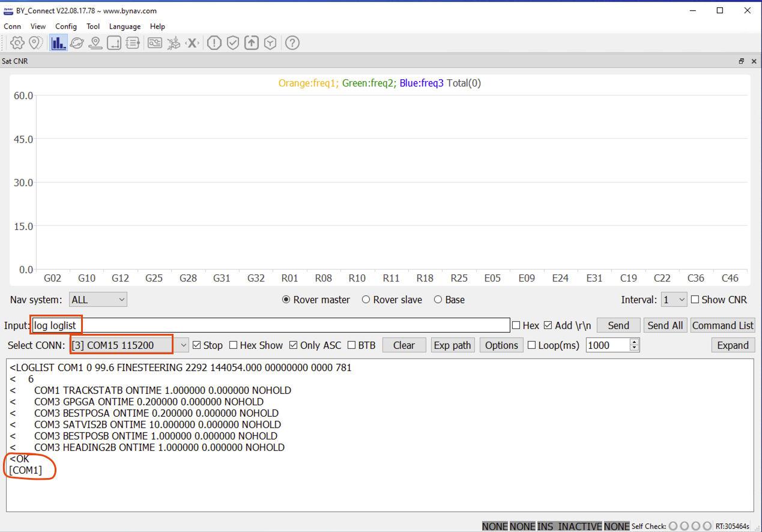Increase Loop milliseconds with the up stepper
Viewport: 762px width, 532px height.
(633, 342)
